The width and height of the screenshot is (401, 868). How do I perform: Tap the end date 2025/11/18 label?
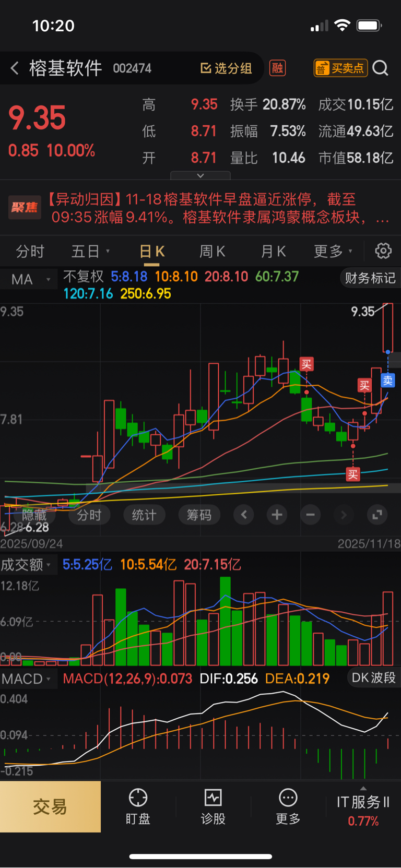[369, 544]
